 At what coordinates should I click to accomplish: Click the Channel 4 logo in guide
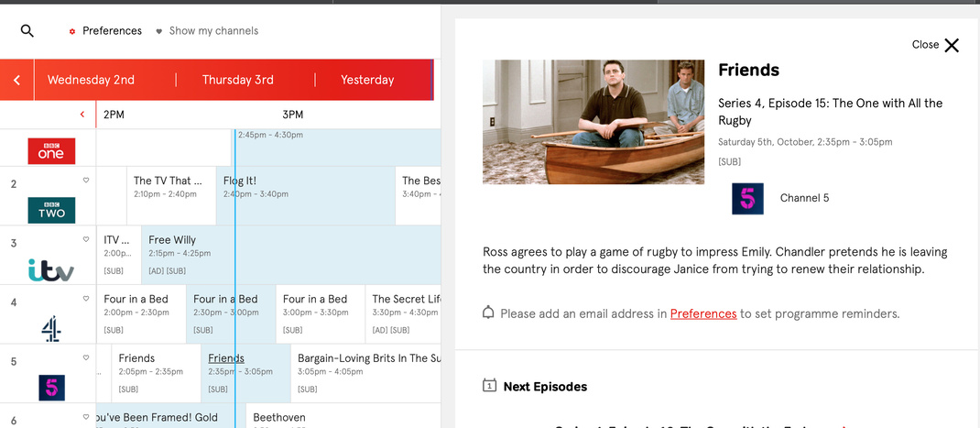[51, 328]
